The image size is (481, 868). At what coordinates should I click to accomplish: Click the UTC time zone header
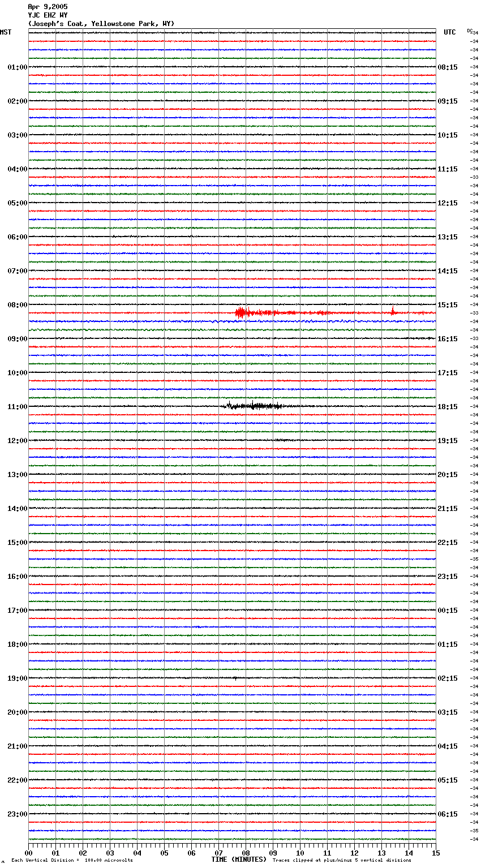click(x=450, y=32)
